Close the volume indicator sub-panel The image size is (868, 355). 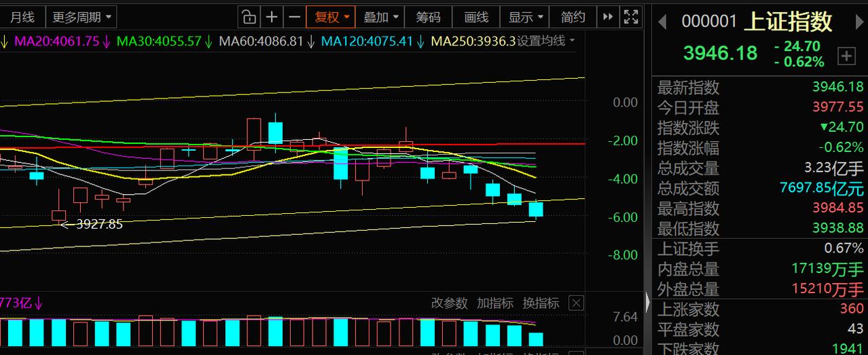click(x=575, y=303)
